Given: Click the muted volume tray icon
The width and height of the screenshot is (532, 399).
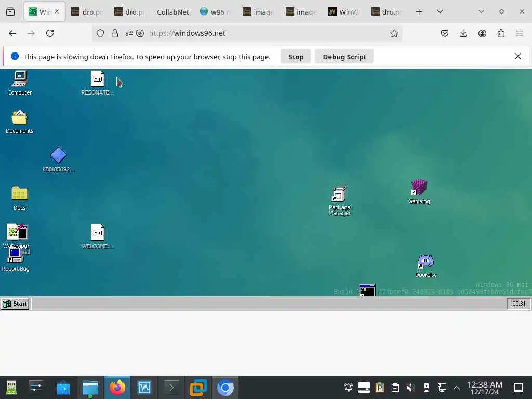Looking at the screenshot, I should click(x=410, y=388).
